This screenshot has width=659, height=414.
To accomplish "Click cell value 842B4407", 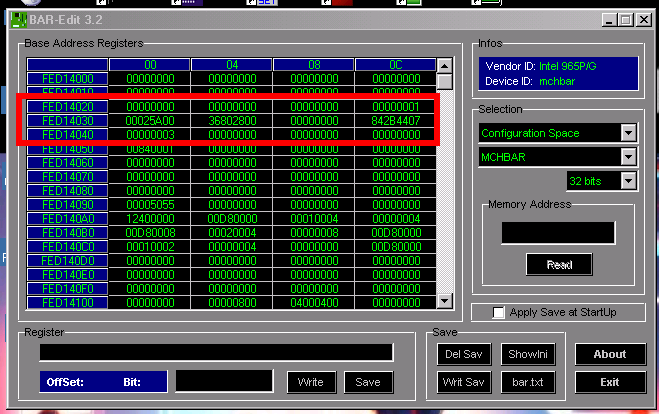I will pos(395,121).
